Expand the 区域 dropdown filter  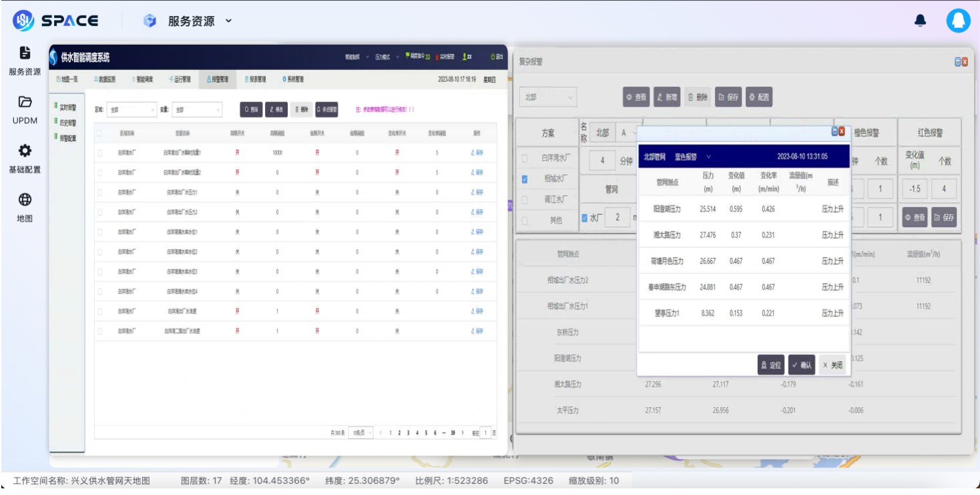(132, 109)
